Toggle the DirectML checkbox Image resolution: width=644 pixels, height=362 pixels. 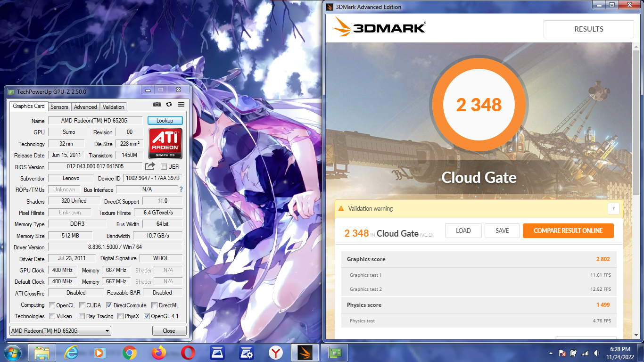(155, 305)
